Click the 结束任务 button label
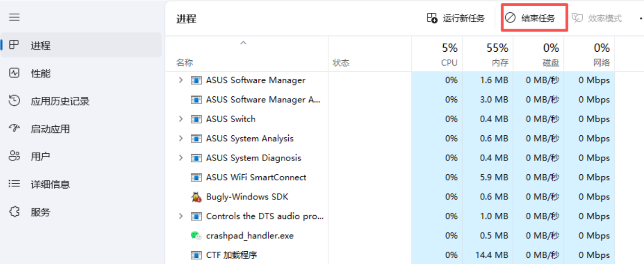The width and height of the screenshot is (644, 264). click(538, 19)
